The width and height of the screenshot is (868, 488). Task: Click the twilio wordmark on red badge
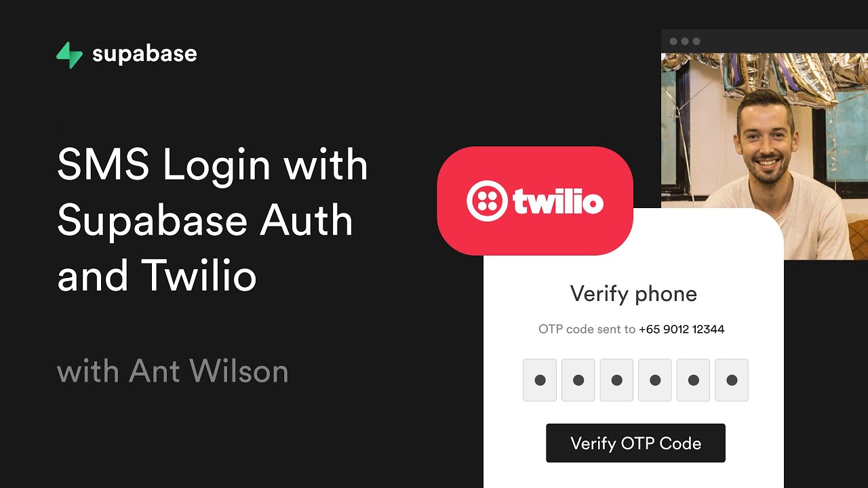click(558, 201)
